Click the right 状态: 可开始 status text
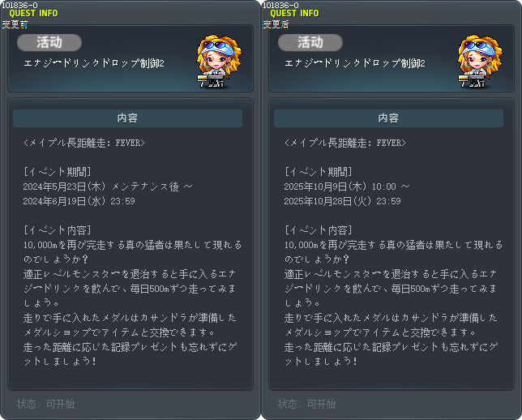 coord(307,404)
